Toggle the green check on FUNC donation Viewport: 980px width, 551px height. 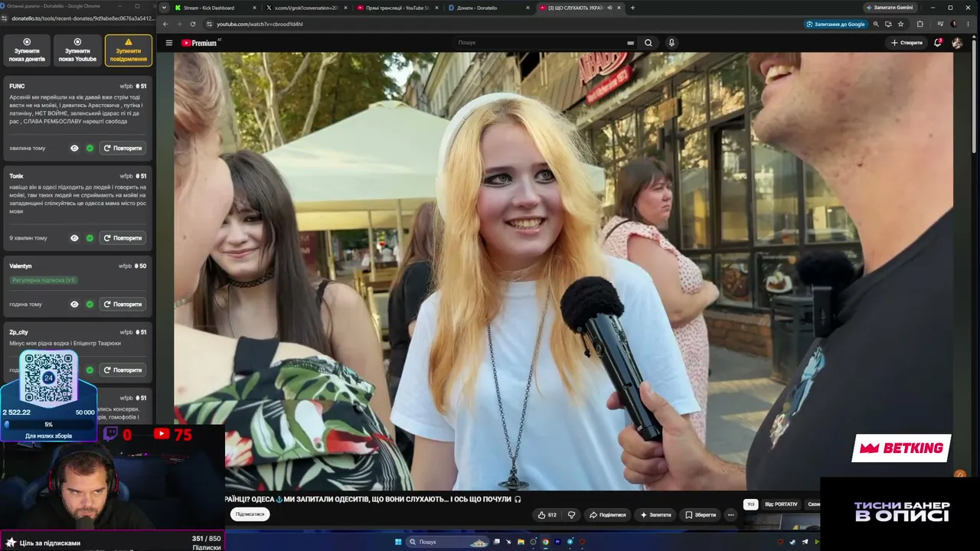[x=90, y=148]
